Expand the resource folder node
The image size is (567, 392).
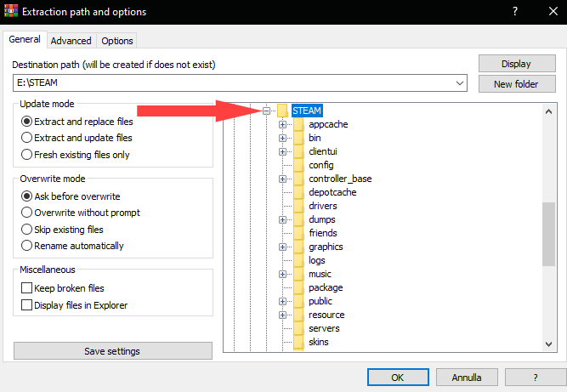point(283,315)
